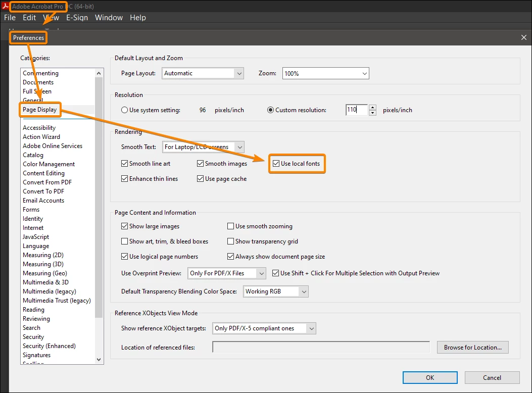Open the Edit menu
This screenshot has height=393, width=532.
pos(29,18)
